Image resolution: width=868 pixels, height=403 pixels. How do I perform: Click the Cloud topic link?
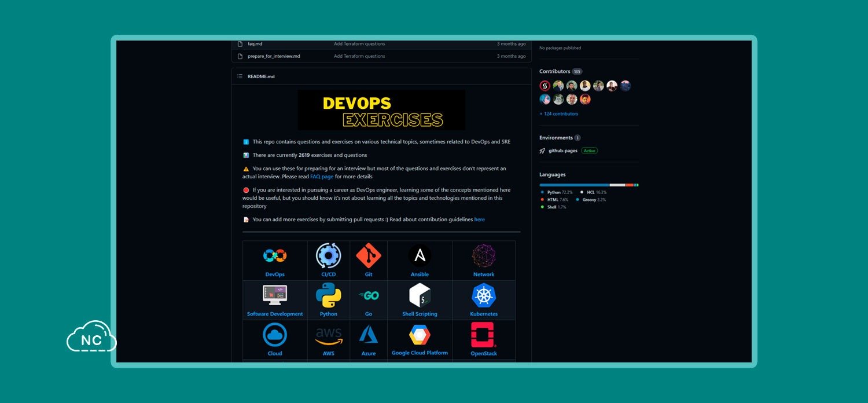point(275,353)
